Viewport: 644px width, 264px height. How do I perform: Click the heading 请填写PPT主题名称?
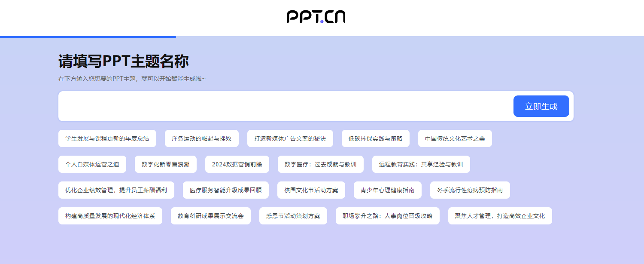pos(124,61)
